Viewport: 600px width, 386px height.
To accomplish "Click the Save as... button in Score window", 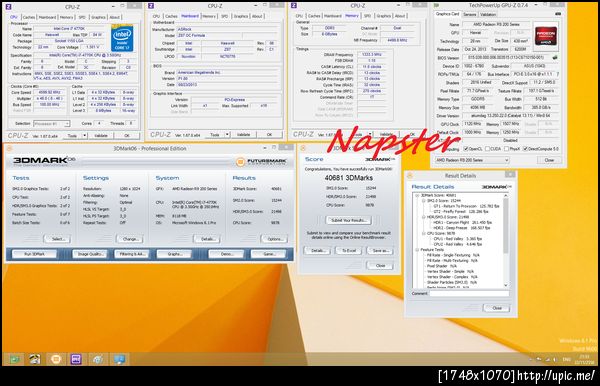I will pyautogui.click(x=380, y=251).
